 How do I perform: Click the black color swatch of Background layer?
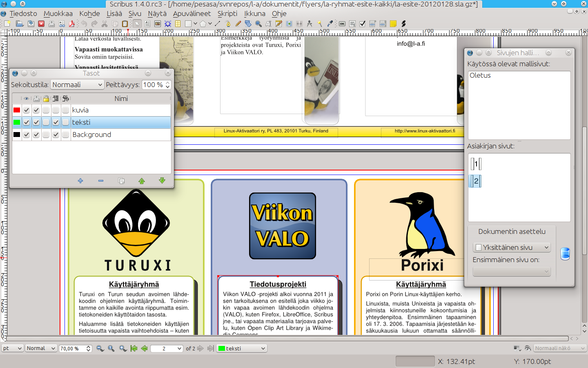(17, 135)
